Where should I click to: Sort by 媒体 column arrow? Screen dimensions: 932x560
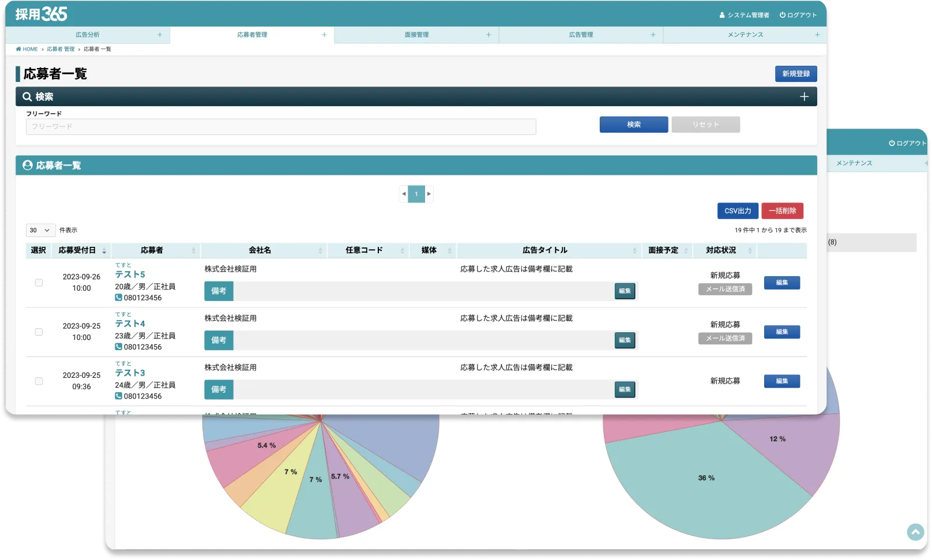coord(450,251)
